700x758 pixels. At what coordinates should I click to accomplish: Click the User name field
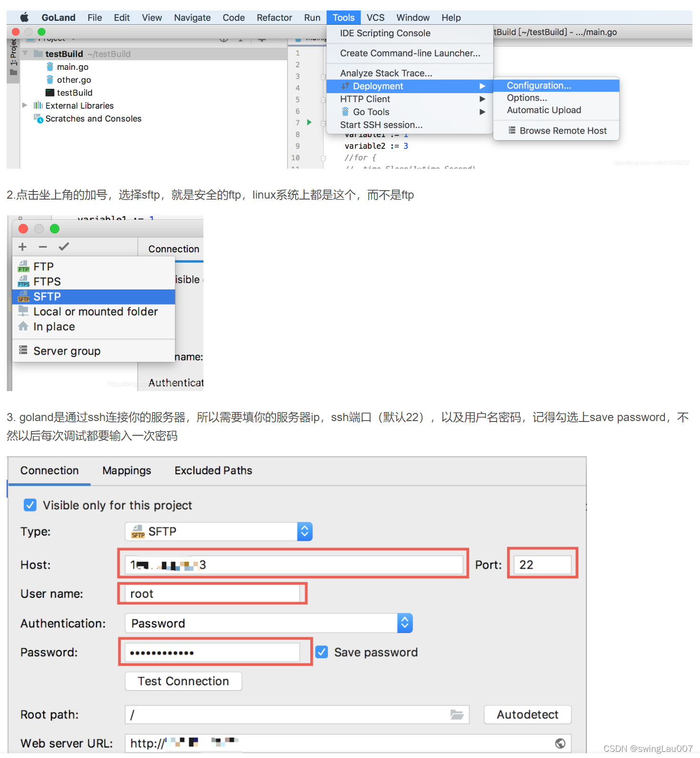(212, 594)
